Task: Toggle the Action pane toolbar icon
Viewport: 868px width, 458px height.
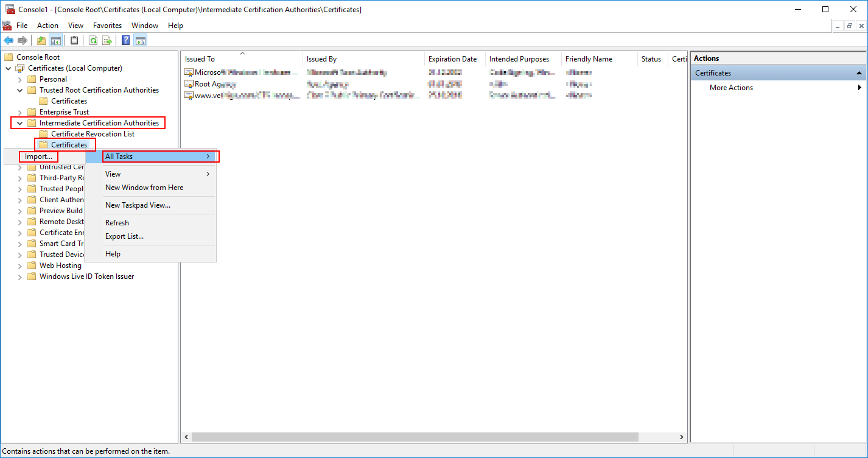Action: click(141, 40)
